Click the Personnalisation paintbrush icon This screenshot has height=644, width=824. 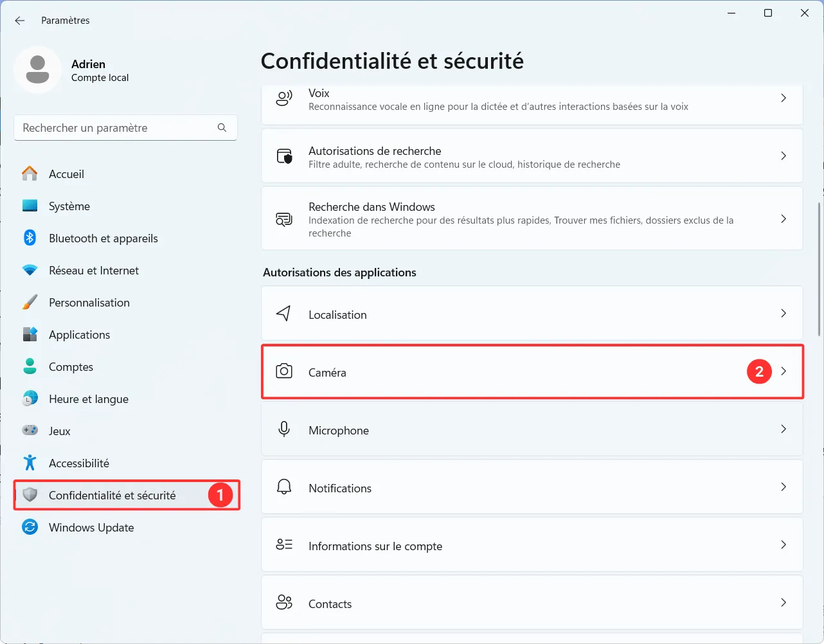[x=30, y=302]
